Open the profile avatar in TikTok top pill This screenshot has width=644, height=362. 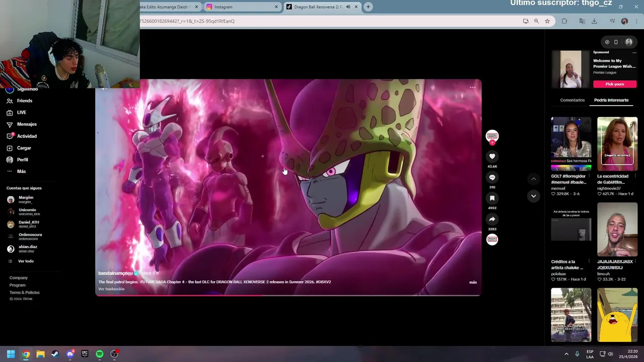point(629,42)
